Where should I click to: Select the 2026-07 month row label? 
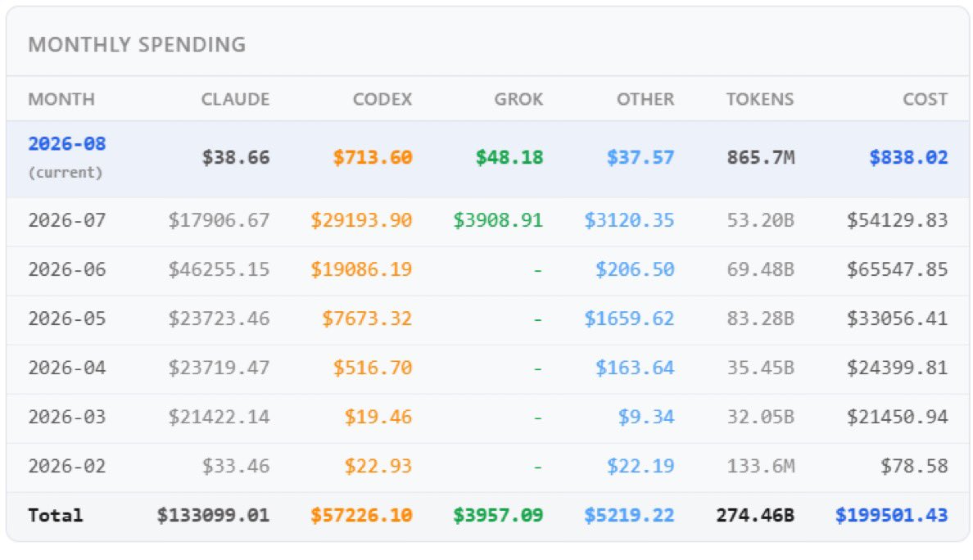[x=67, y=220]
